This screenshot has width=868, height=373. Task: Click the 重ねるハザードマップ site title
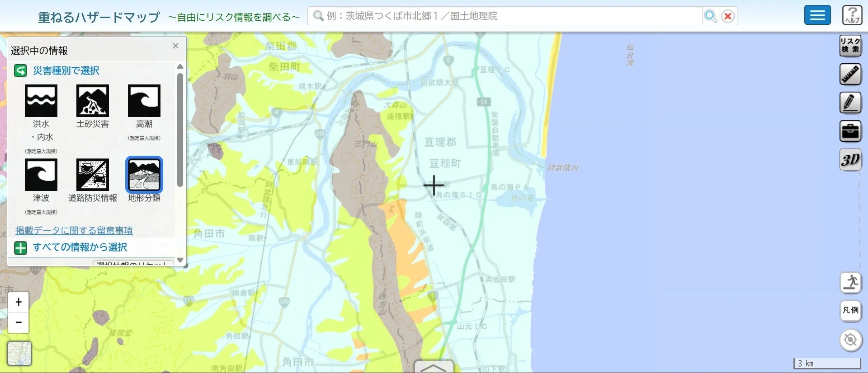pos(99,17)
